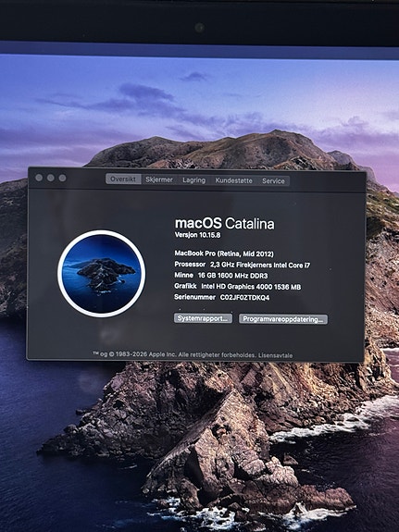The image size is (399, 532).
Task: Close the About This Mac window
Action: tap(39, 178)
